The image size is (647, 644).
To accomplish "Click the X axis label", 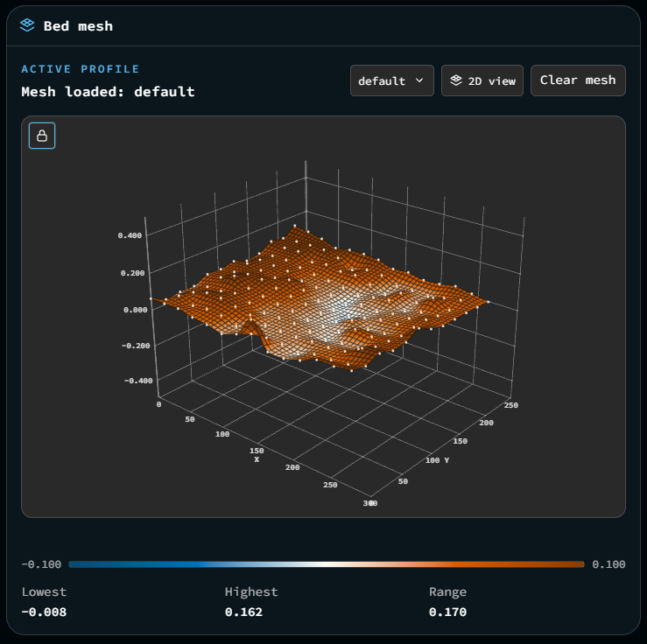I will pyautogui.click(x=257, y=459).
